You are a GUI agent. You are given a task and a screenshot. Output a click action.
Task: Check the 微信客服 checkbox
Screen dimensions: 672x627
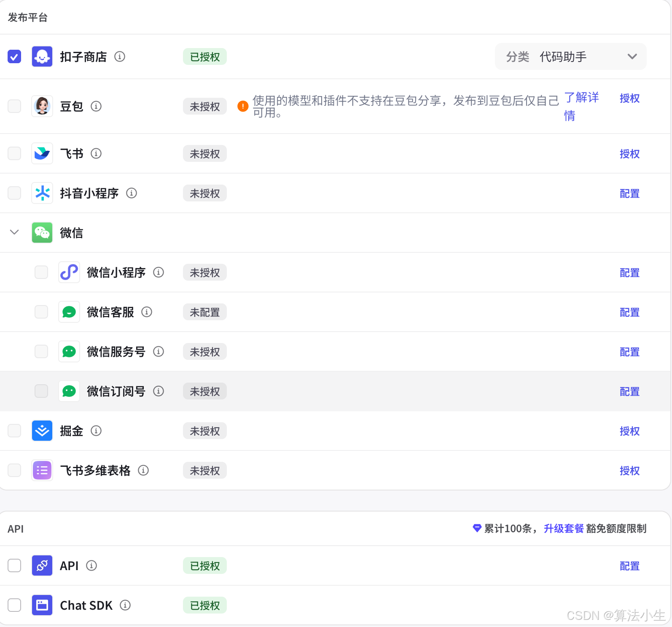41,312
